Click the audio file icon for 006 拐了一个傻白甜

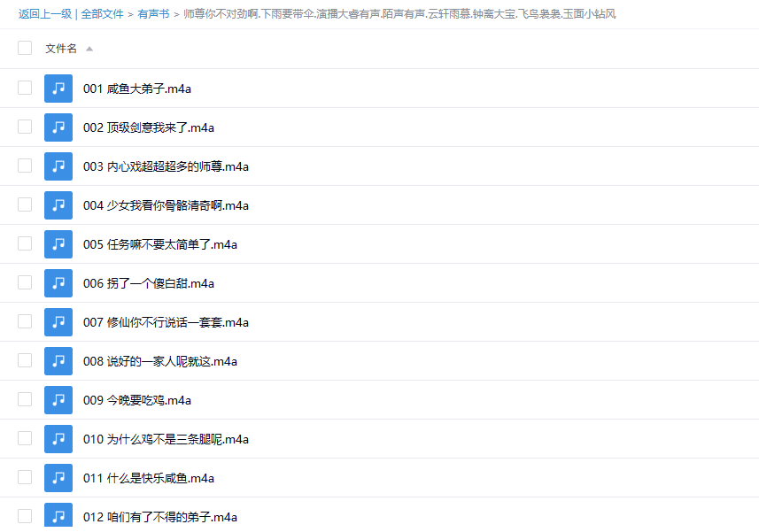point(58,283)
